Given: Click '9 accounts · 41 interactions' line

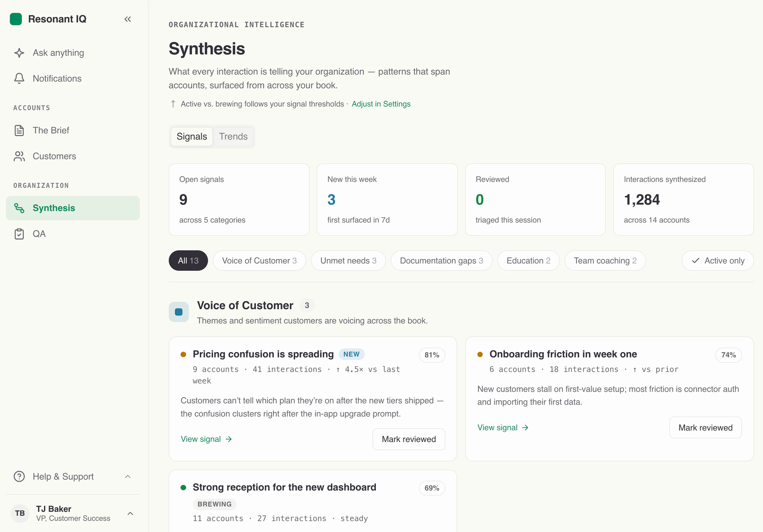Looking at the screenshot, I should [297, 375].
